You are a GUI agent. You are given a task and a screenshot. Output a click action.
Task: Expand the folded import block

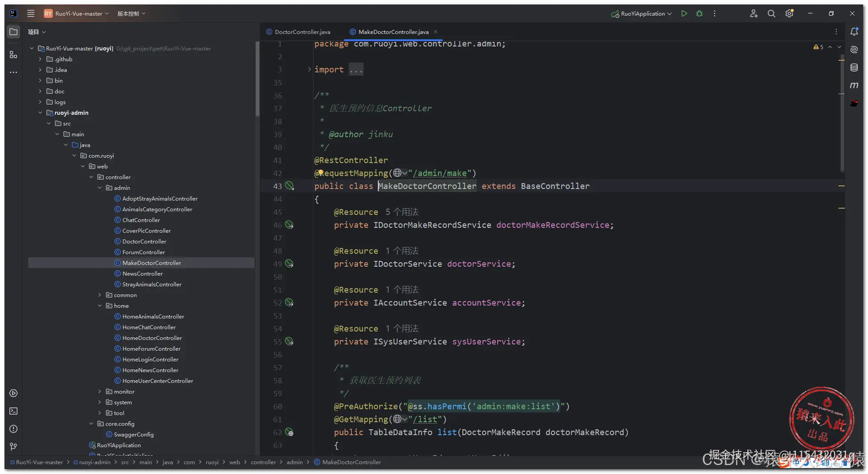[309, 69]
